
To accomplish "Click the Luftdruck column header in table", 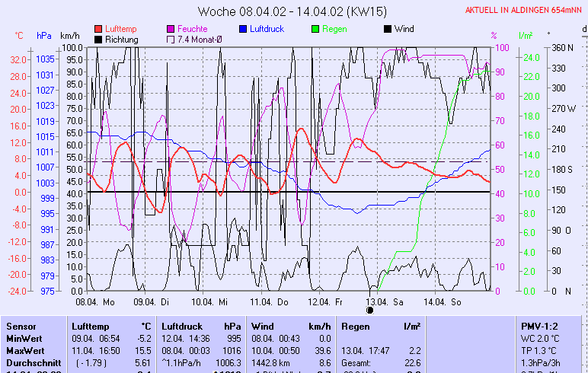I will point(181,325).
